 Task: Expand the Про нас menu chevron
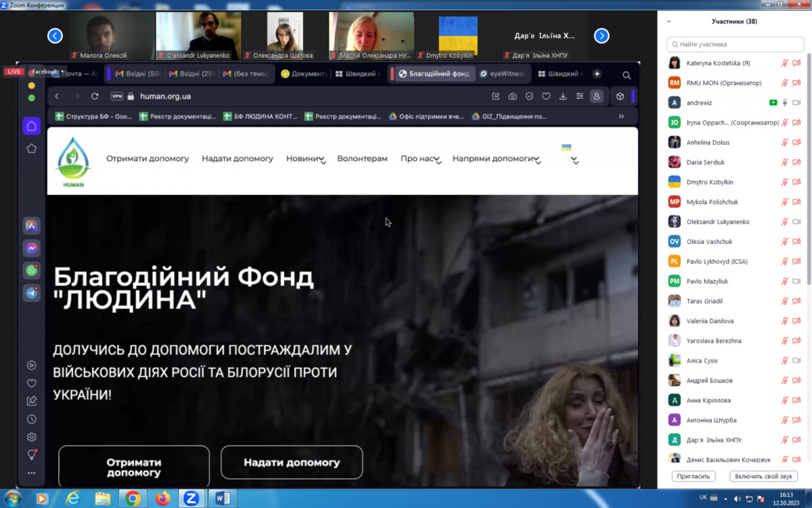[x=438, y=161]
